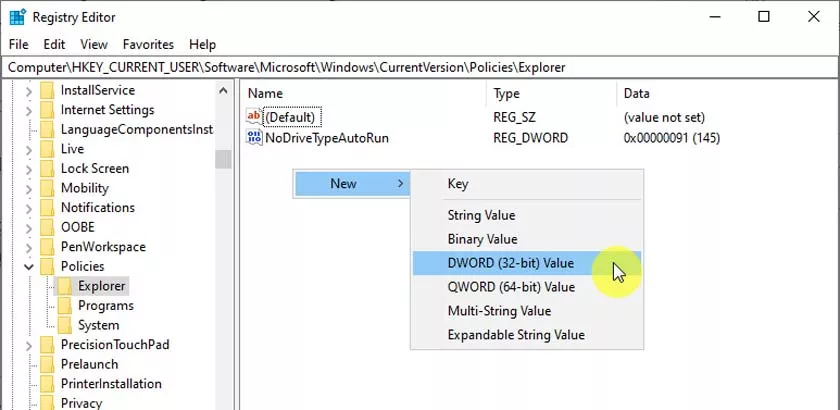This screenshot has width=840, height=410.
Task: Choose Multi-String Value from the submenu
Action: pyautogui.click(x=527, y=311)
